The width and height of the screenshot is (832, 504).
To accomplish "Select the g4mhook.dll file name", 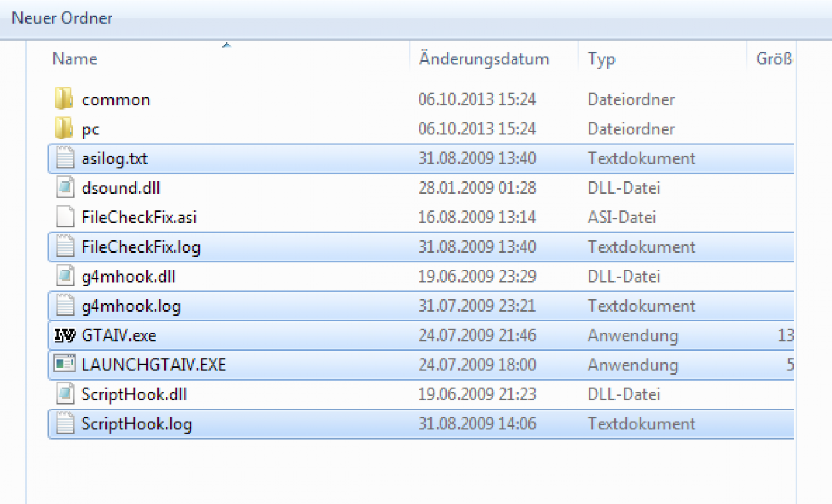I will [x=129, y=277].
